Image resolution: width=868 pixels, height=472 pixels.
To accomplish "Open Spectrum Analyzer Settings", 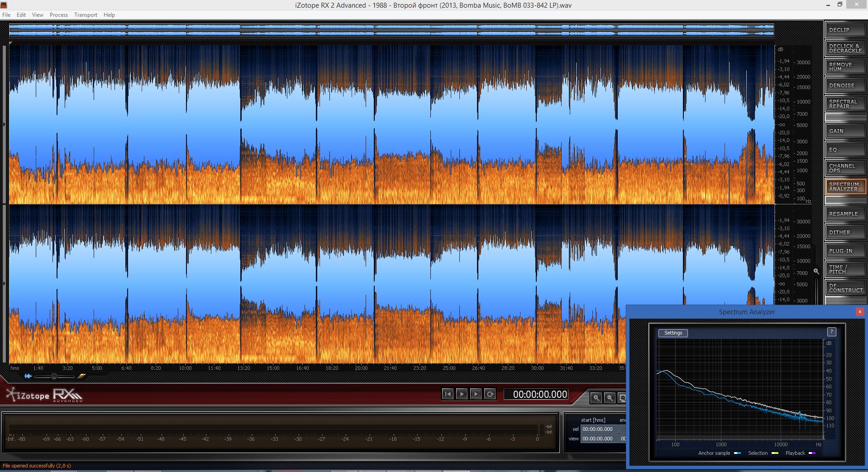I will tap(673, 333).
